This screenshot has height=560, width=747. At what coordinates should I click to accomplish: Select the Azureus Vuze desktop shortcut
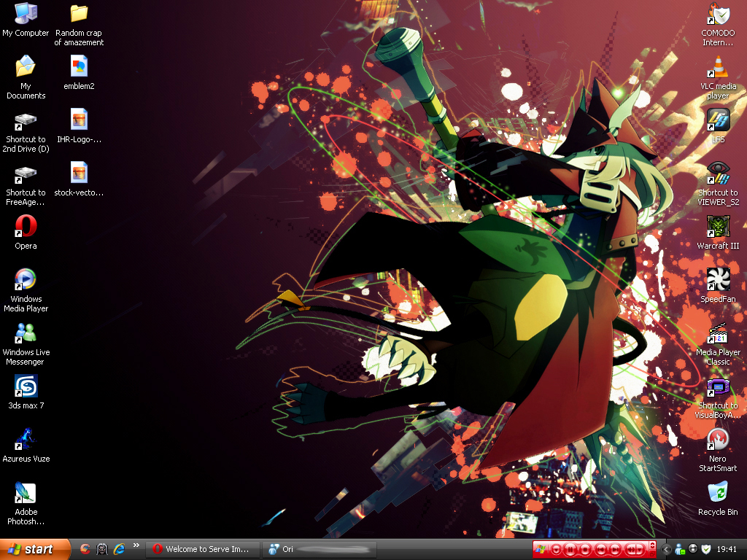[26, 446]
